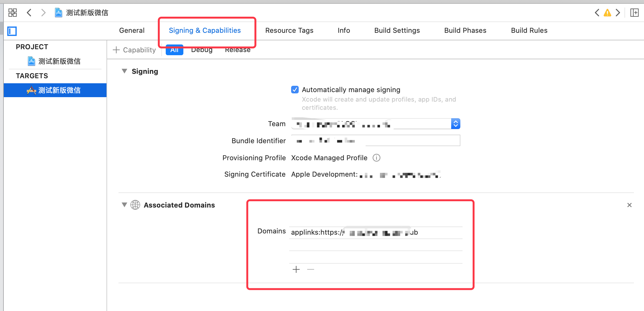
Task: Click the Associated Domains title
Action: tap(179, 205)
